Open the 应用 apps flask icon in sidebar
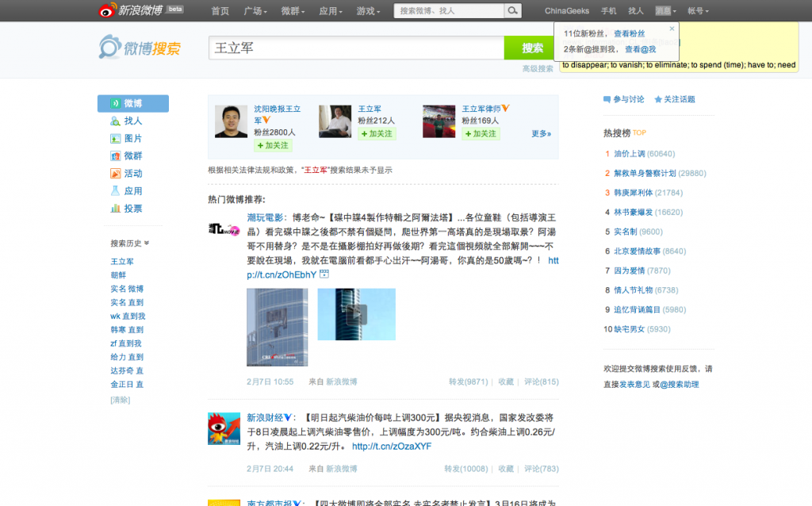The height and width of the screenshot is (506, 812). click(116, 191)
